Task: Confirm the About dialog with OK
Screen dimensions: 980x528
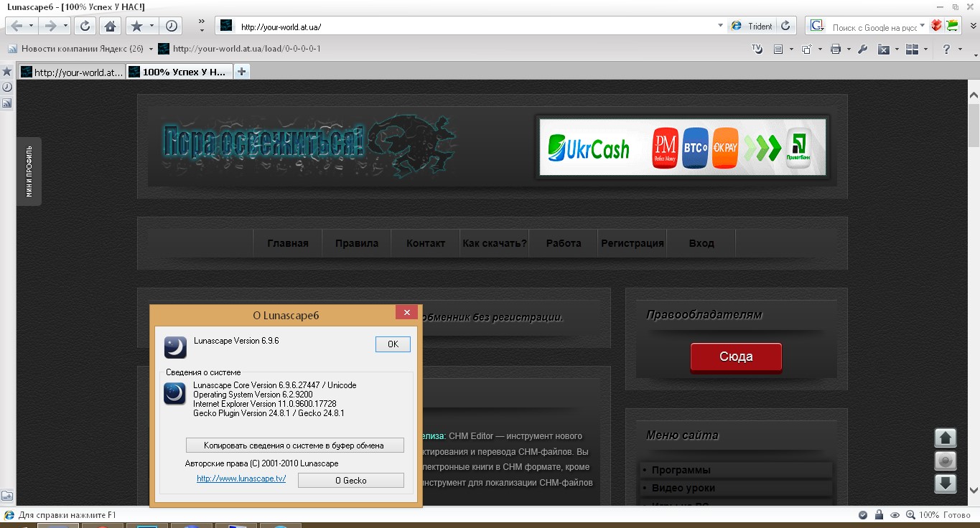Action: click(393, 344)
